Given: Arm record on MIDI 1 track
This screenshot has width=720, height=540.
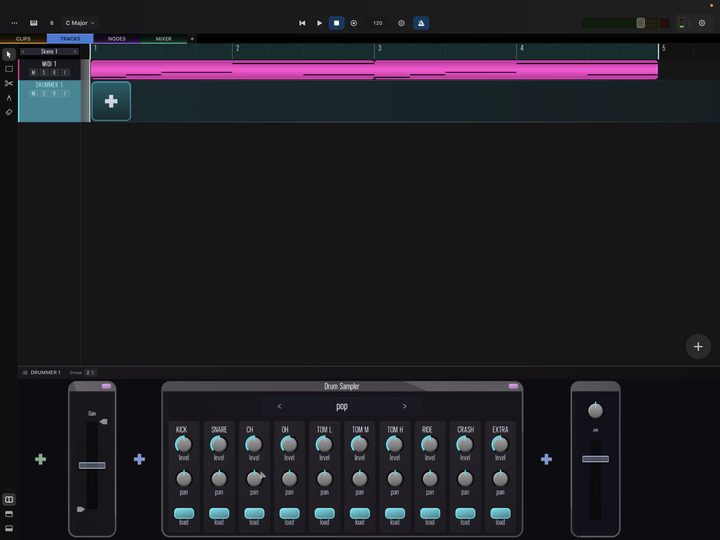Looking at the screenshot, I should 54,73.
